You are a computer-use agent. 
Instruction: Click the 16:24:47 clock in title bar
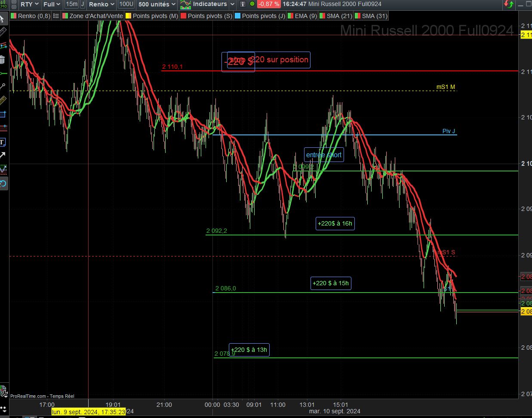click(x=295, y=4)
